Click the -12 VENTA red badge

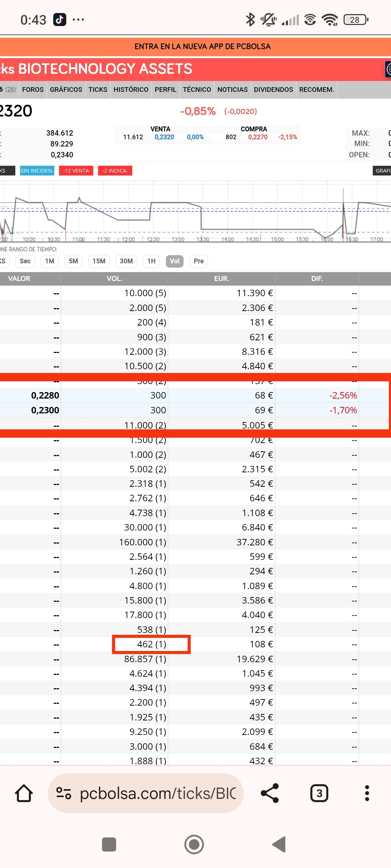(76, 171)
